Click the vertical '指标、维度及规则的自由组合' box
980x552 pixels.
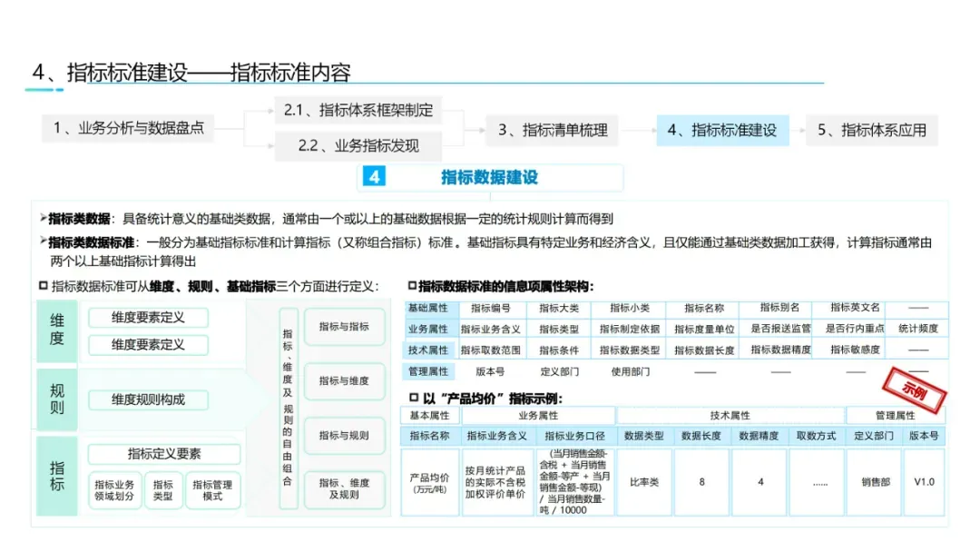[288, 409]
